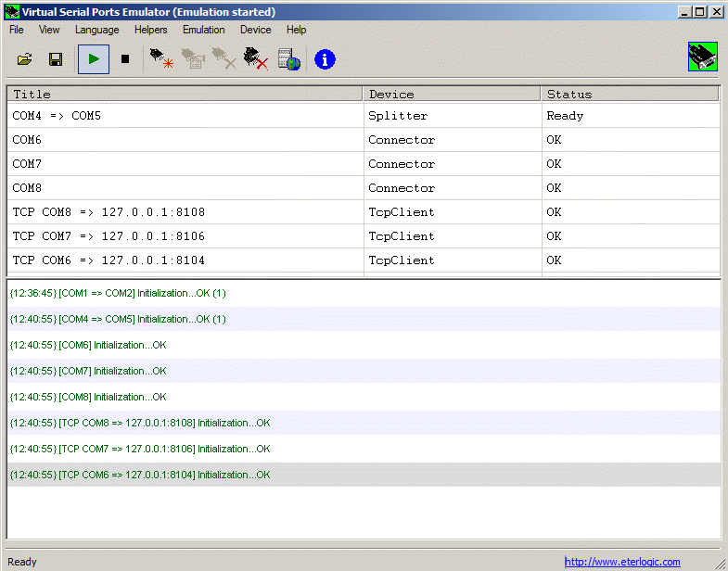Open the Helpers menu
The height and width of the screenshot is (571, 728).
151,30
